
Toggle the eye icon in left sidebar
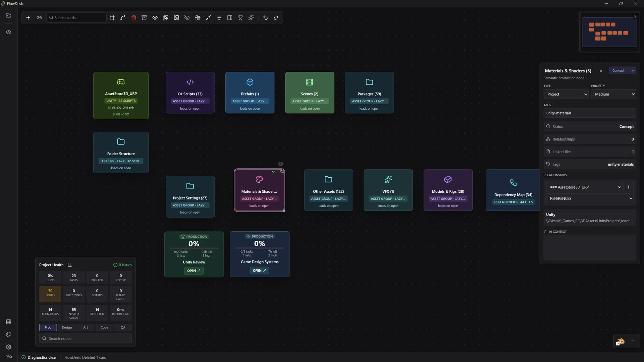click(x=9, y=33)
